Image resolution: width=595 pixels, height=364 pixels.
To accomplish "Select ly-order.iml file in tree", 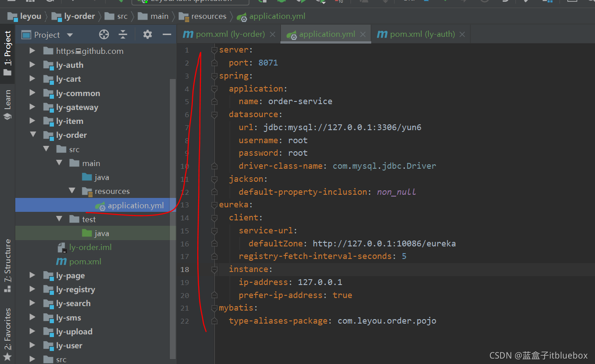I will [x=90, y=247].
